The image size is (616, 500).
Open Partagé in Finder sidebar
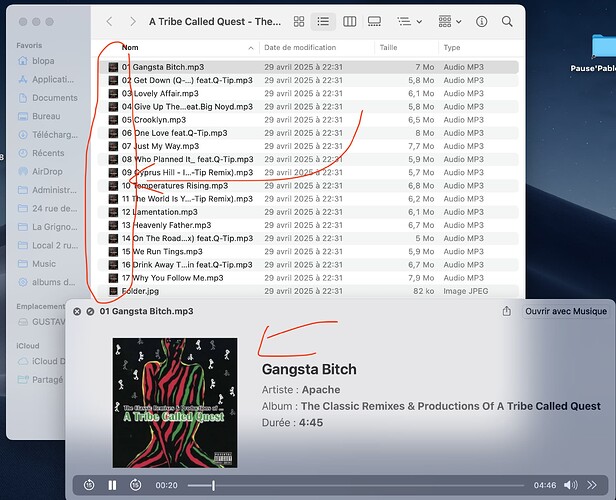[41, 380]
